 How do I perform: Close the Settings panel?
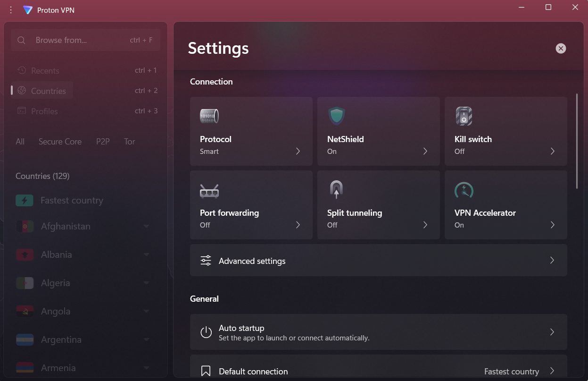click(561, 48)
